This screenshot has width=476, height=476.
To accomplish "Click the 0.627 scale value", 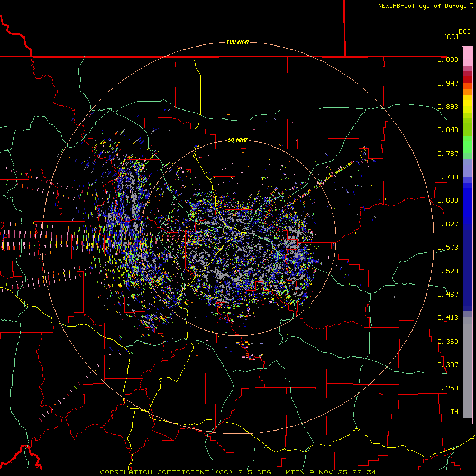I will [448, 224].
